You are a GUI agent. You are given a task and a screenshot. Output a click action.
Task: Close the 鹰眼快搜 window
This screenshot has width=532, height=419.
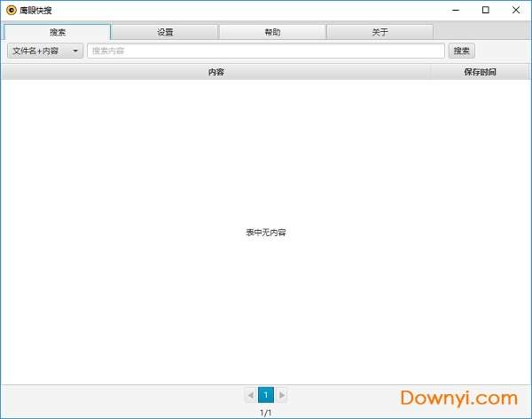[516, 10]
